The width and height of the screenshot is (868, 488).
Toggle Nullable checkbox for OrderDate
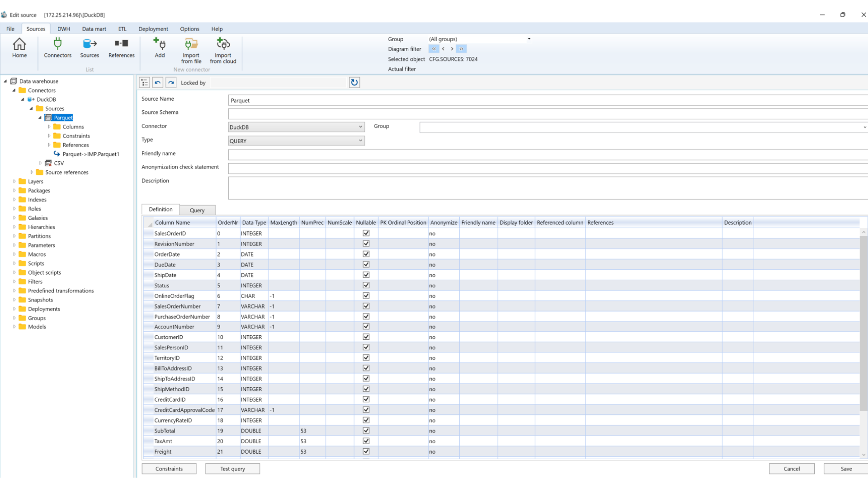tap(366, 254)
